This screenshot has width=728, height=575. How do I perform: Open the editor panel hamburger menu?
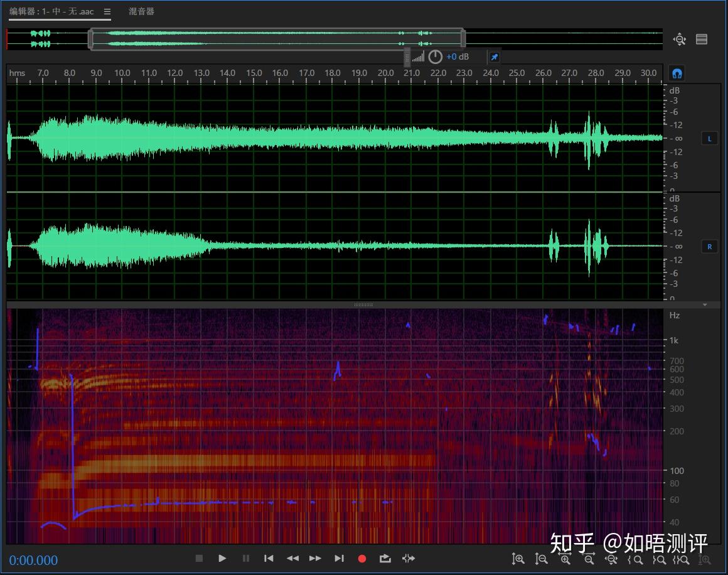(x=107, y=11)
